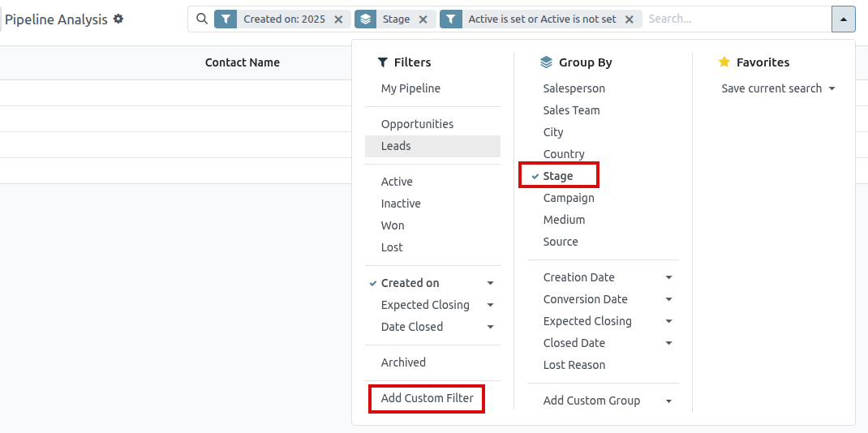Click into the Search input field
The width and height of the screenshot is (868, 433).
pyautogui.click(x=734, y=19)
